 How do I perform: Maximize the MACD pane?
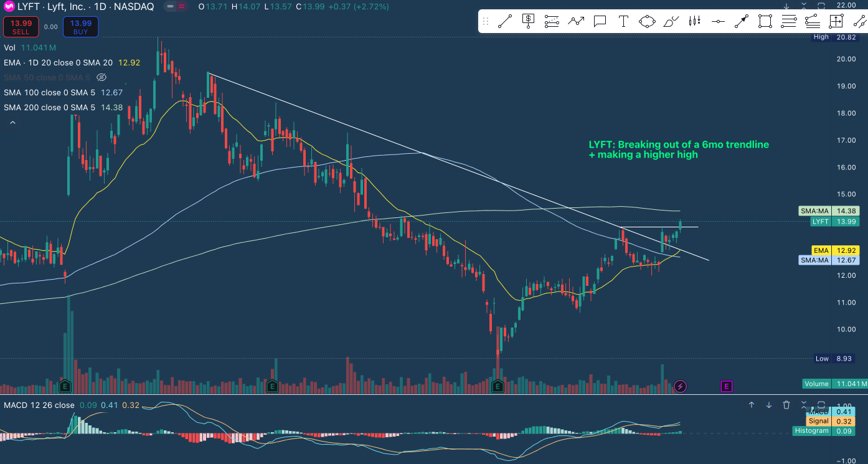pos(821,405)
